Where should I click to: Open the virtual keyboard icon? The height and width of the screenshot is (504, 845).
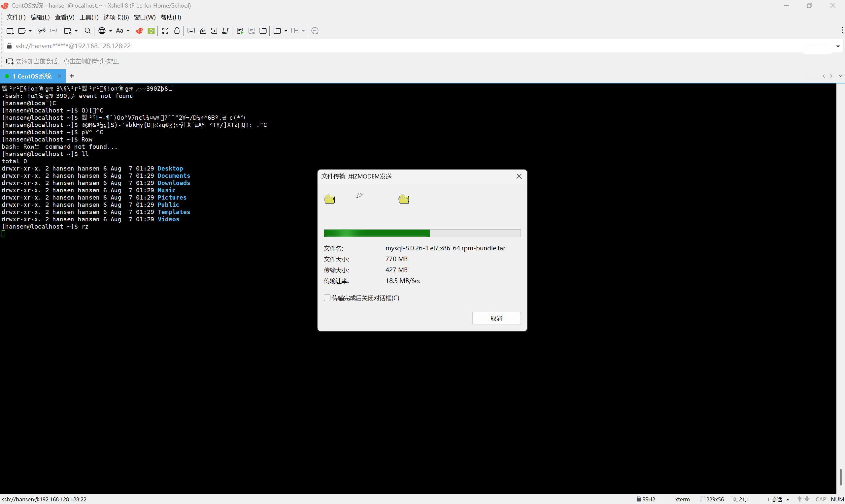point(191,31)
